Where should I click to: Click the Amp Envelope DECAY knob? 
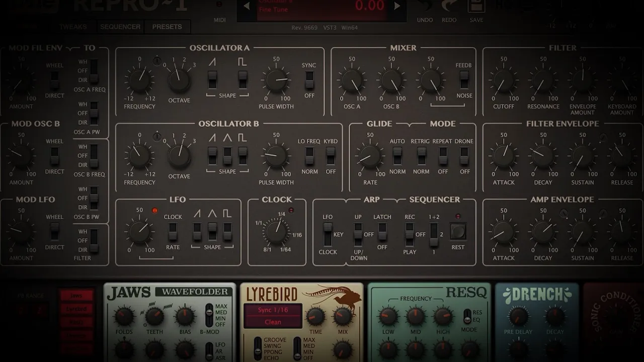(543, 232)
